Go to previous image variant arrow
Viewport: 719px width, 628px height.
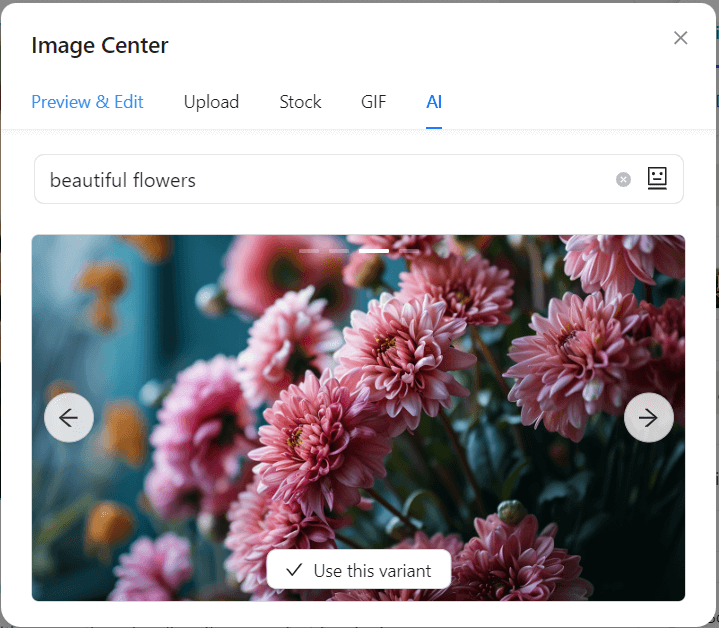[x=69, y=418]
